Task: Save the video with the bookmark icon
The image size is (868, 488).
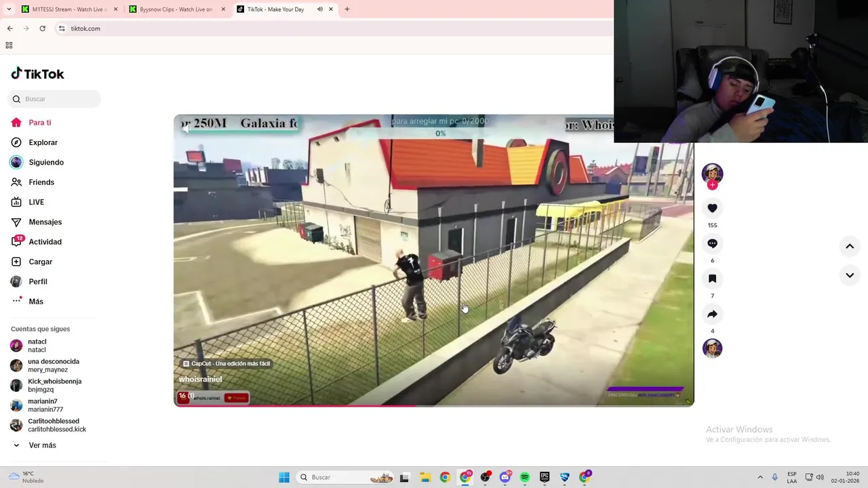Action: [x=712, y=279]
